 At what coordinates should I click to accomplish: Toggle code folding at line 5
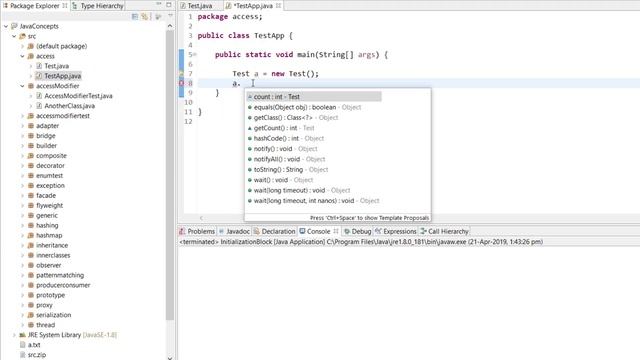tap(195, 54)
